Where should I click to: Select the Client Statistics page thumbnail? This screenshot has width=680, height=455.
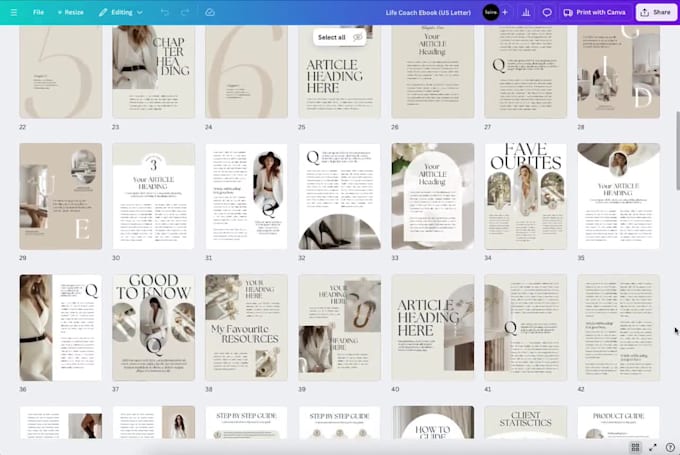pyautogui.click(x=526, y=422)
